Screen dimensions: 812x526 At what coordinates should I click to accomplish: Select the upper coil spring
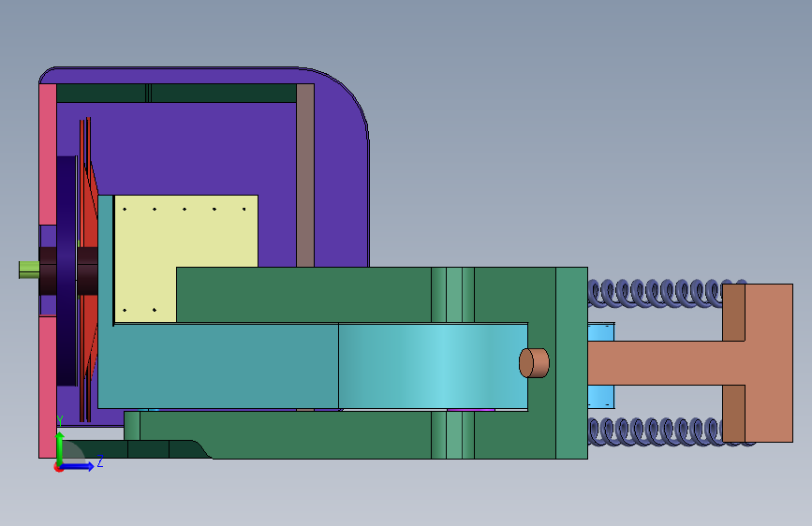pos(655,294)
